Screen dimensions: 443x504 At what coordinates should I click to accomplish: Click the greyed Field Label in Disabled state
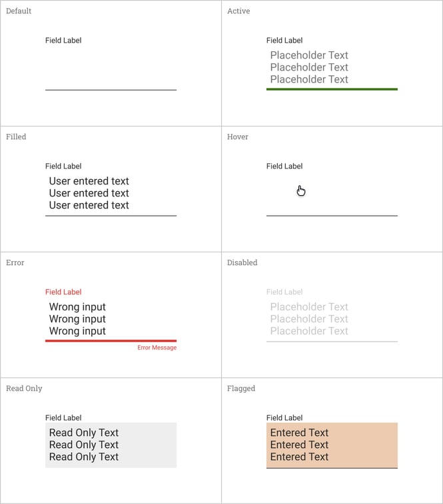284,292
